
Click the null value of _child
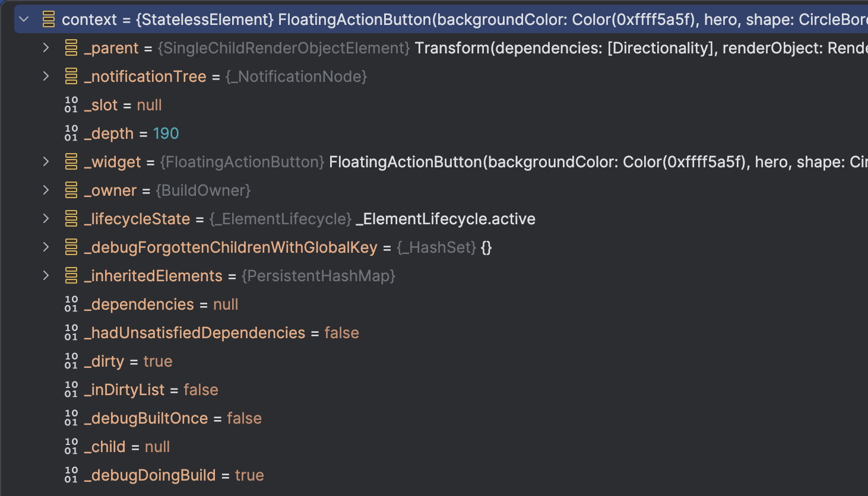click(x=157, y=446)
